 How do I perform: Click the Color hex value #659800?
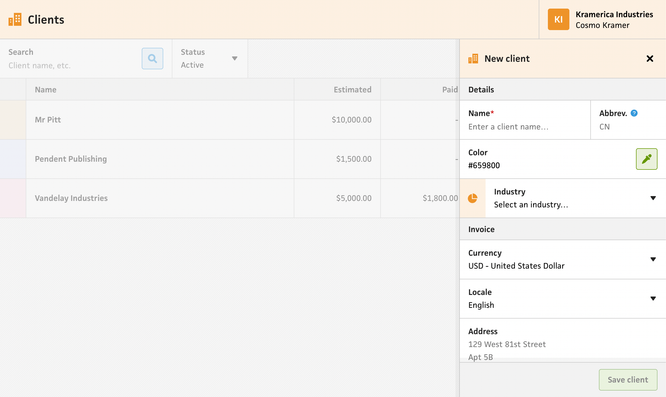[x=484, y=165]
